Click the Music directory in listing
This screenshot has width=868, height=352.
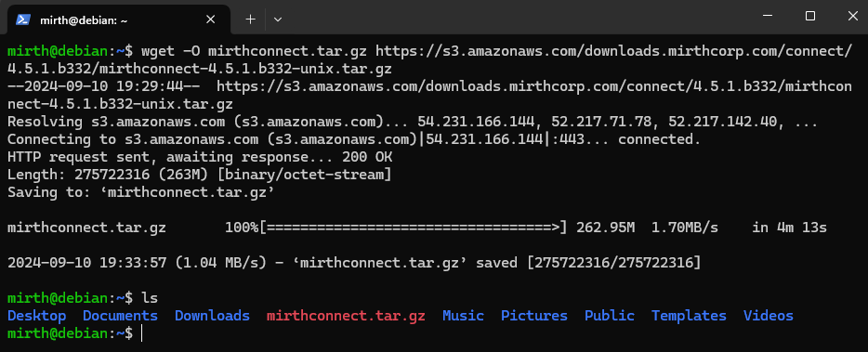click(x=464, y=316)
